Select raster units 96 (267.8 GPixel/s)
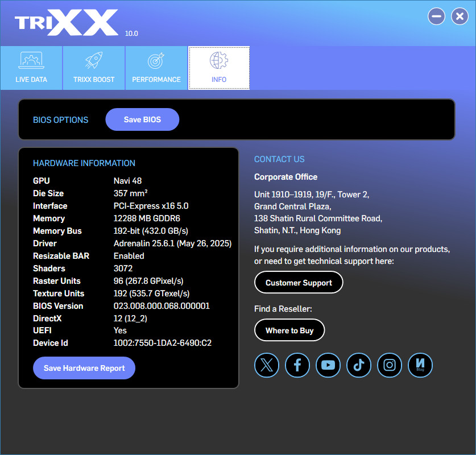 [x=148, y=281]
